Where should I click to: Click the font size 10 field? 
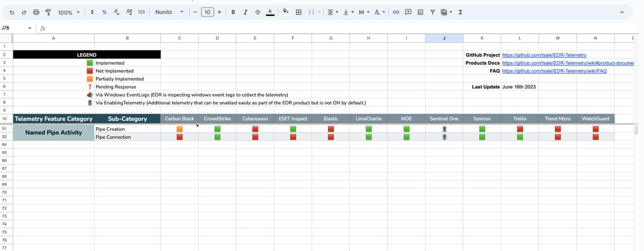click(x=207, y=12)
